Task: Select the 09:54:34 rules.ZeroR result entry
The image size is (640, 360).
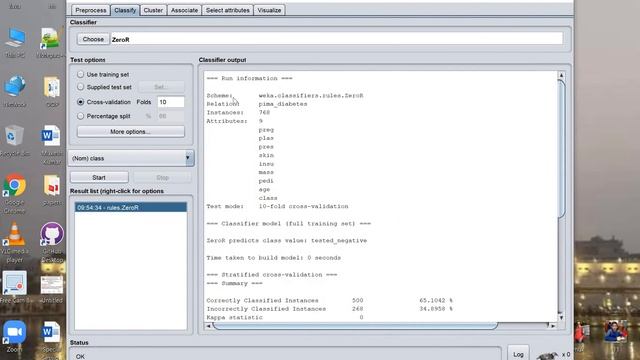Action: 131,207
